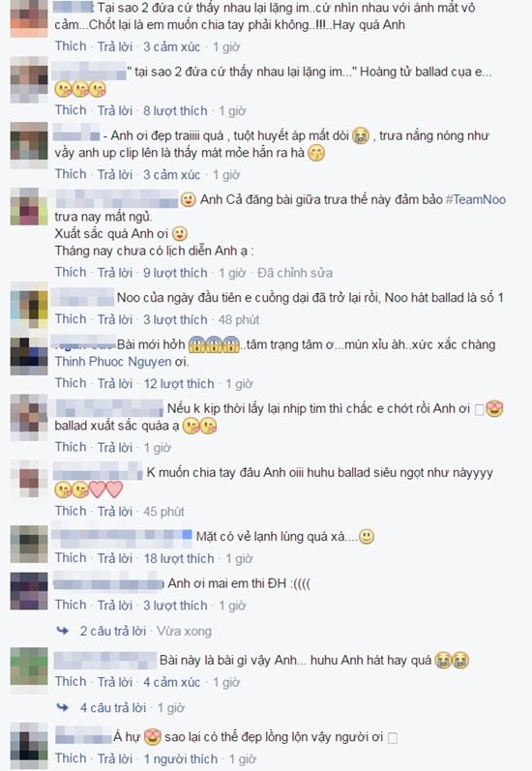The width and height of the screenshot is (532, 771).
Task: Click crying emojis after 'Anh hát hay quá'
Action: [x=453, y=660]
